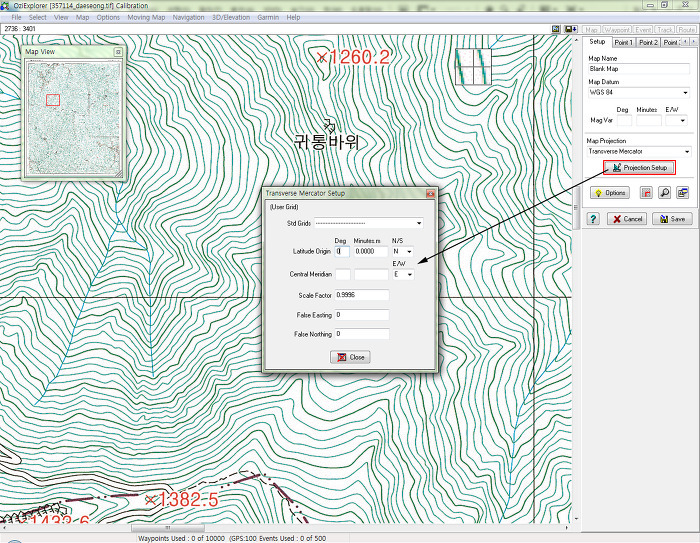Open the View menu
700x543 pixels.
point(61,17)
